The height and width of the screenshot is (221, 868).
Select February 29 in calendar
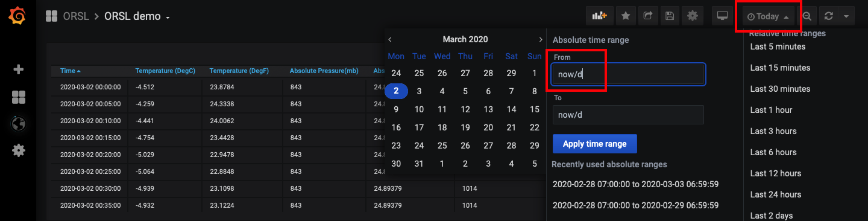pos(511,73)
